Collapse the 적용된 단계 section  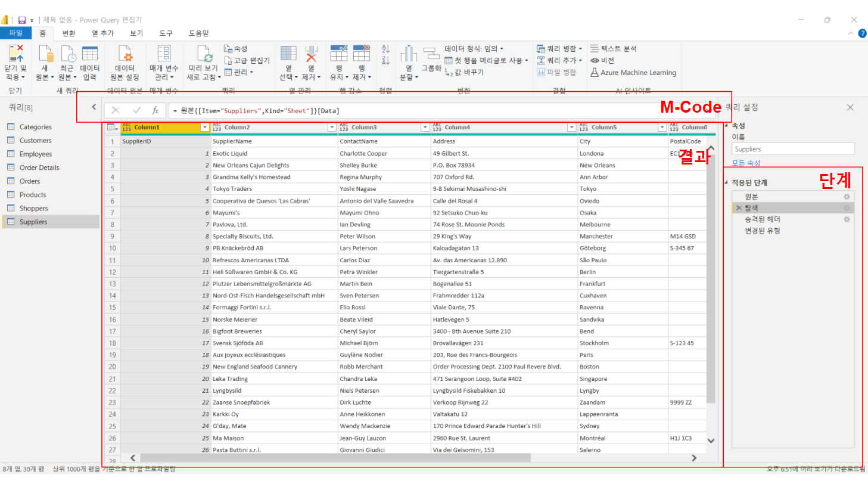tap(726, 182)
